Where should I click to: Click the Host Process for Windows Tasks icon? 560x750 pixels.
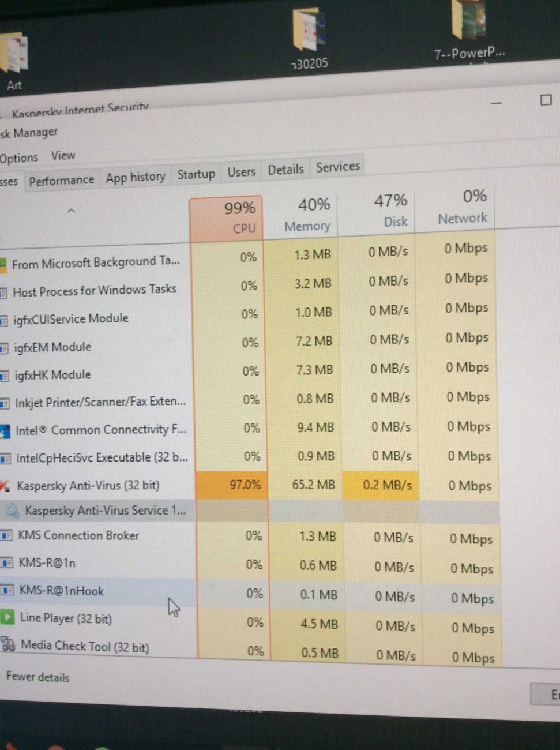tap(3, 293)
